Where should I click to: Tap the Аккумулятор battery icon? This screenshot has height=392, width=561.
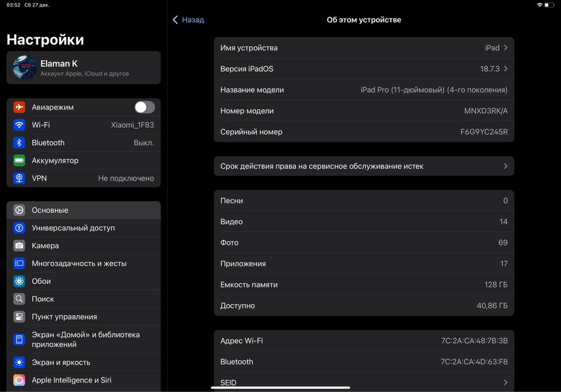pos(19,160)
